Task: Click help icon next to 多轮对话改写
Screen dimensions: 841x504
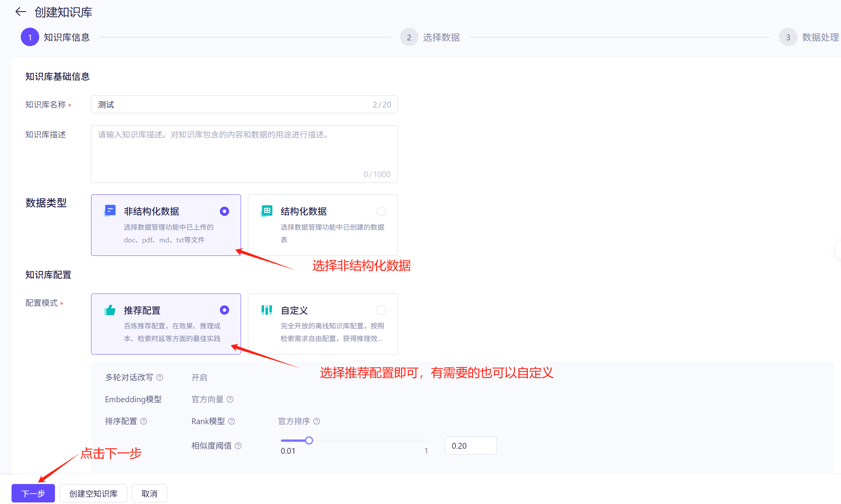Action: (160, 377)
